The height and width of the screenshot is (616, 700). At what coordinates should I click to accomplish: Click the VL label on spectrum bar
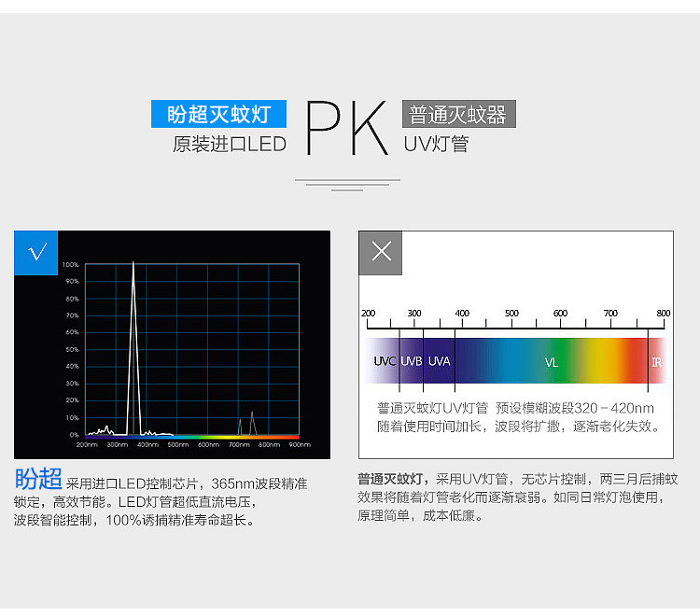[x=552, y=362]
